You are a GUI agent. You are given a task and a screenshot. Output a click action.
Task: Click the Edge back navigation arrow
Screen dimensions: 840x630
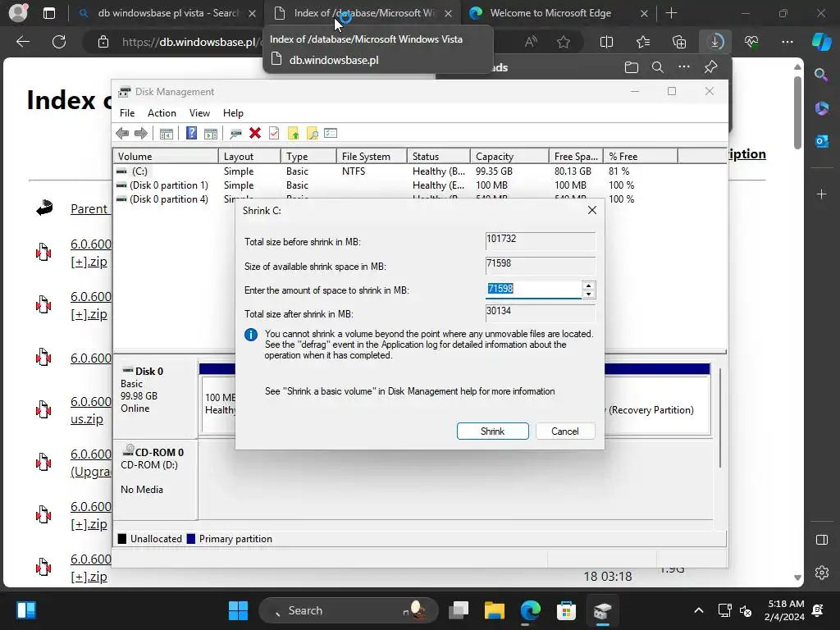point(23,42)
